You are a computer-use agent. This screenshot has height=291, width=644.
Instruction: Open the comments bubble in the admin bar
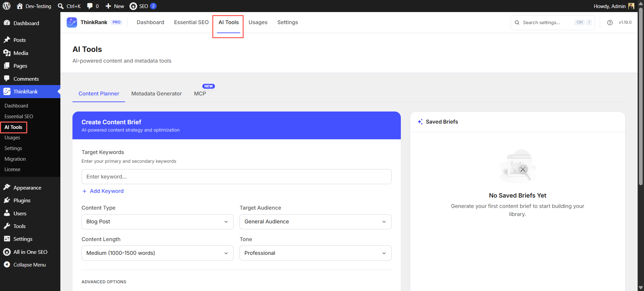93,6
